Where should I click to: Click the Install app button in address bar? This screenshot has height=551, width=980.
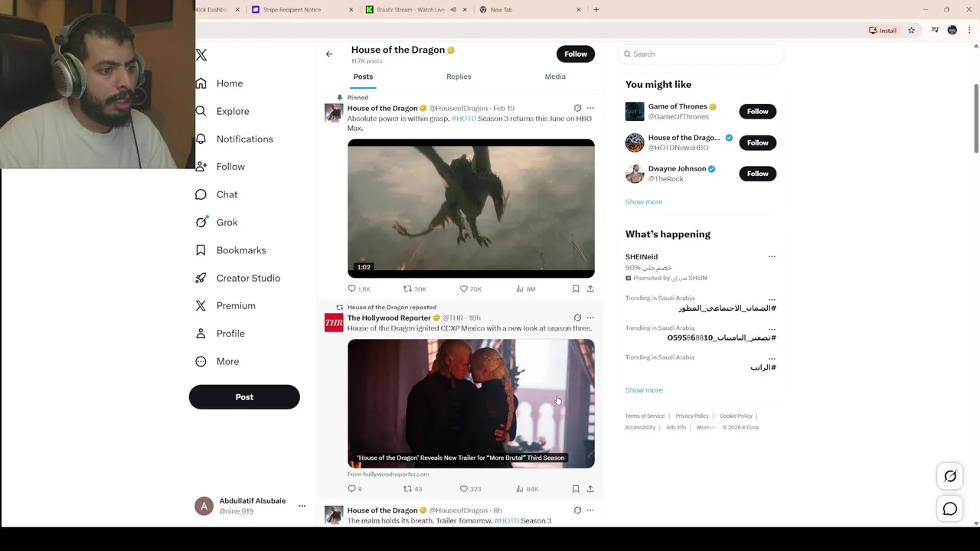point(883,31)
